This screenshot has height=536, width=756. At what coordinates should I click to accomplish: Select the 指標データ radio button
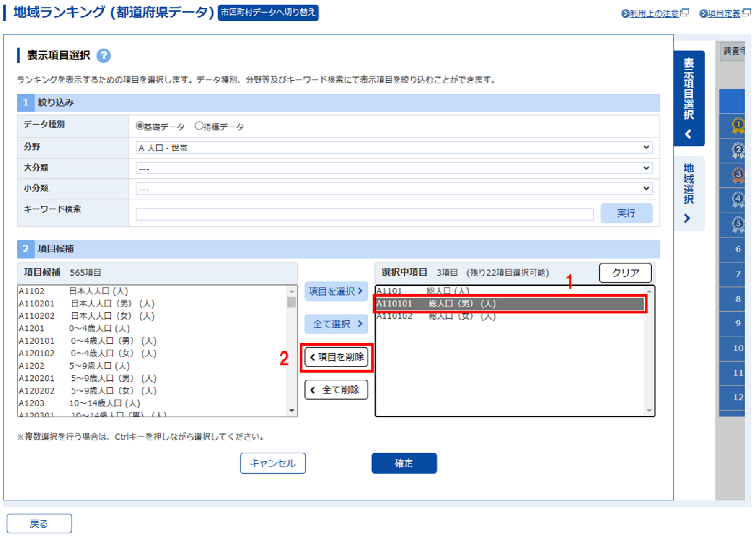pos(199,126)
